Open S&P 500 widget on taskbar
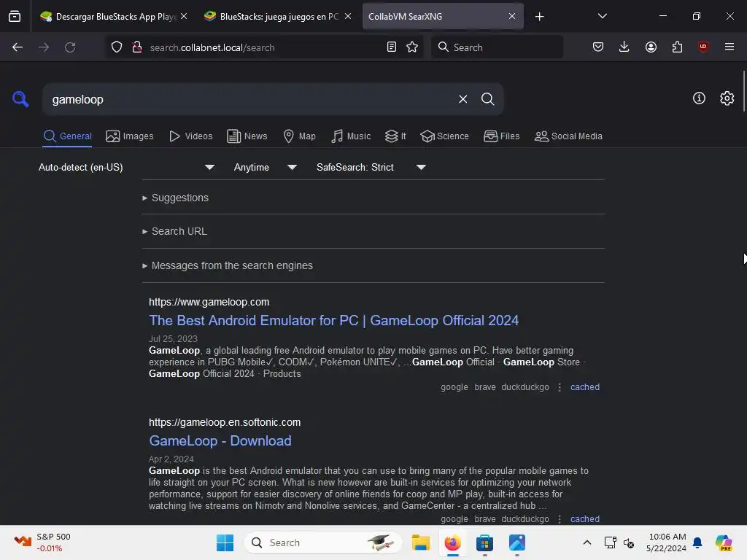The height and width of the screenshot is (560, 747). [42, 542]
